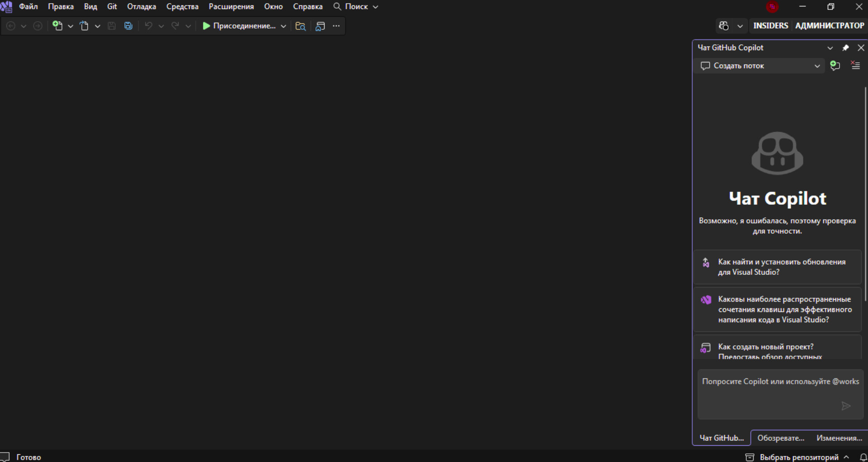Click the GitHub Copilot status icon
The image size is (868, 462).
click(724, 26)
